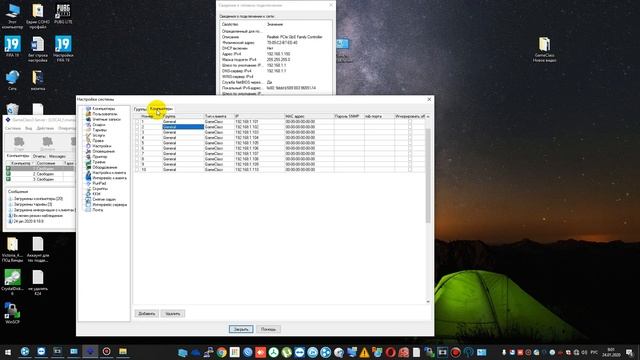The image size is (640, 360).
Task: Tick the row checkbox for computer 1
Action: coord(137,122)
